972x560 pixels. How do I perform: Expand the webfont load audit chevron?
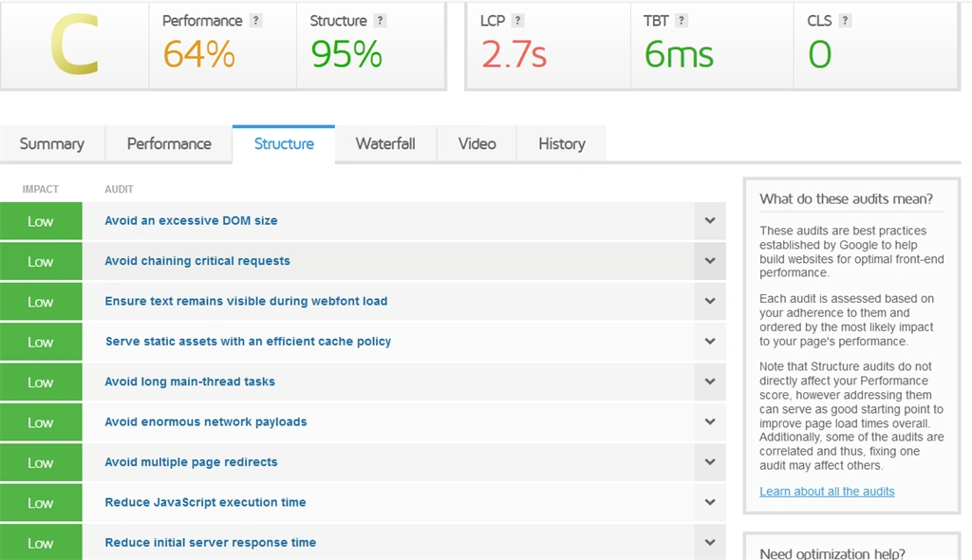pyautogui.click(x=710, y=302)
